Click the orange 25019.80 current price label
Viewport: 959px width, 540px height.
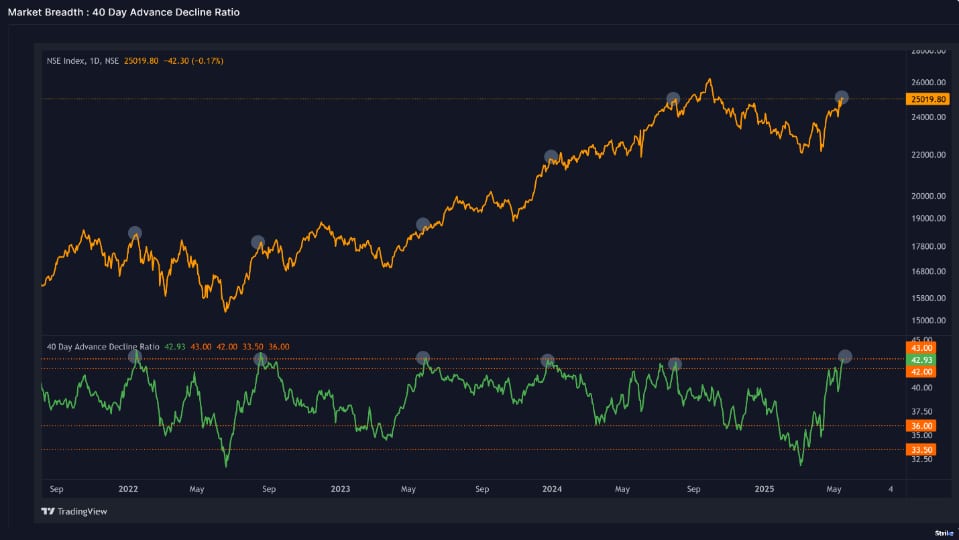926,99
